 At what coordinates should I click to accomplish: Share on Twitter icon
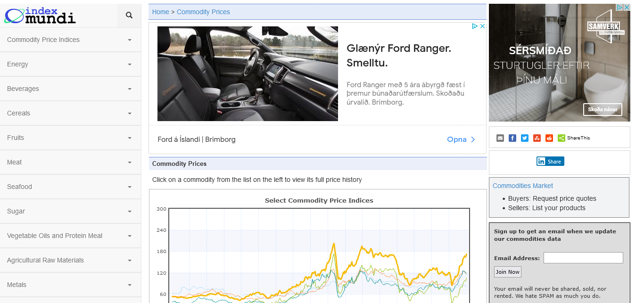tap(525, 138)
